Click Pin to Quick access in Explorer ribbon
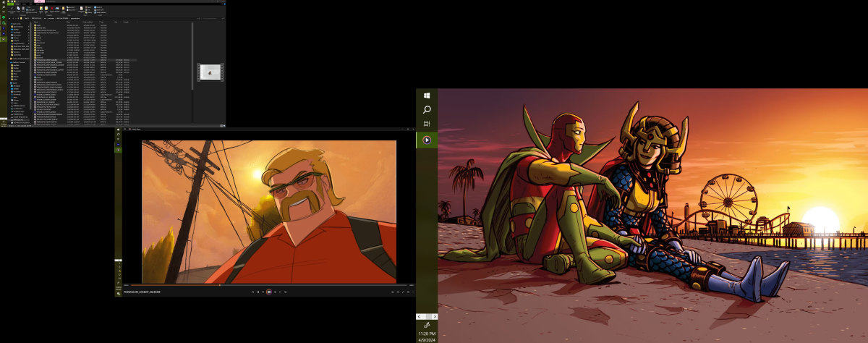This screenshot has height=343, width=868. [12, 9]
